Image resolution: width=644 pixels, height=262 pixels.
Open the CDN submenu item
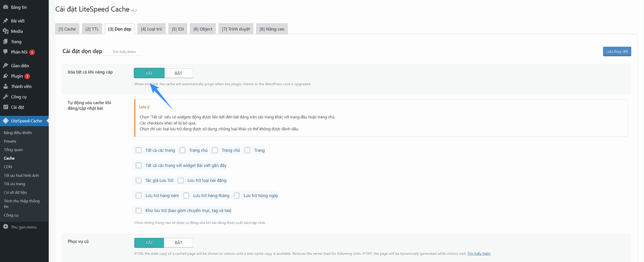(x=8, y=167)
